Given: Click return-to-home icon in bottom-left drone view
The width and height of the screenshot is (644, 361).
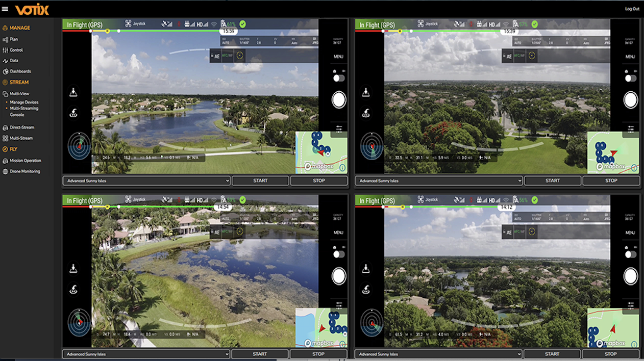Looking at the screenshot, I should pos(73,289).
